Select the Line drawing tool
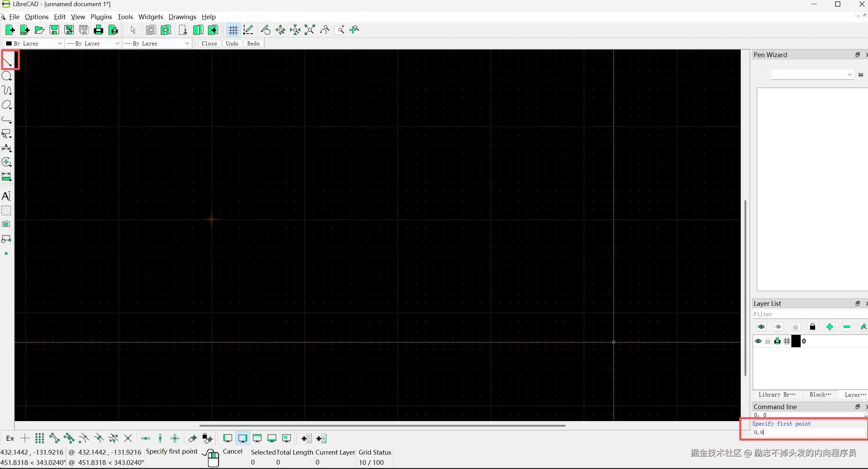The image size is (868, 469). (x=7, y=62)
